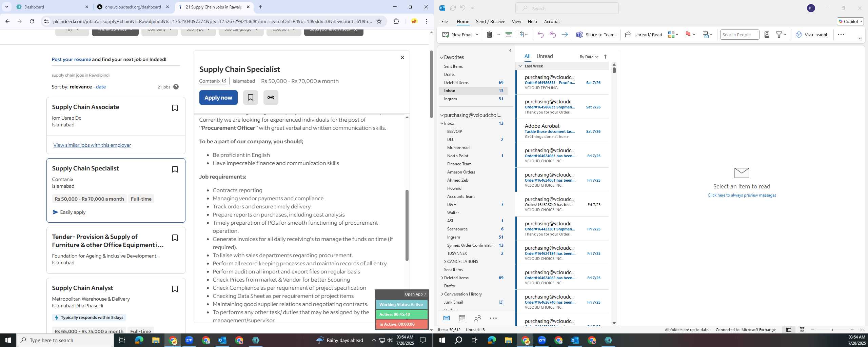Show hidden system tray icons
Screen dimensions: 868x347
374,340
